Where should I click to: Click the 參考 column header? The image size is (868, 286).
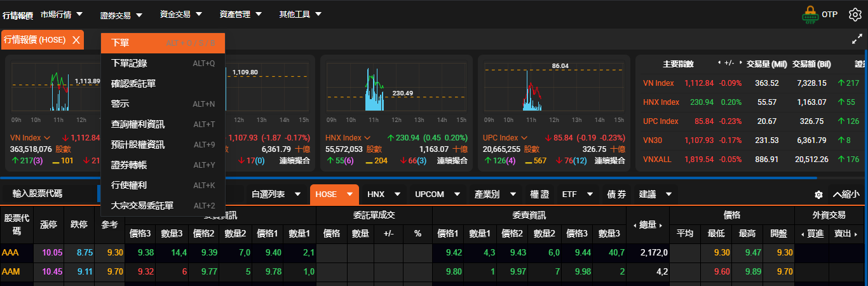[x=109, y=225]
